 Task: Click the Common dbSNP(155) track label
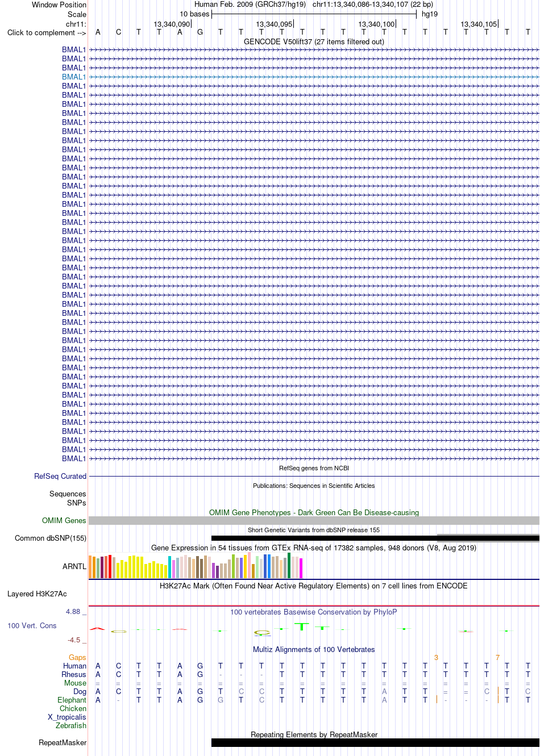coord(51,538)
